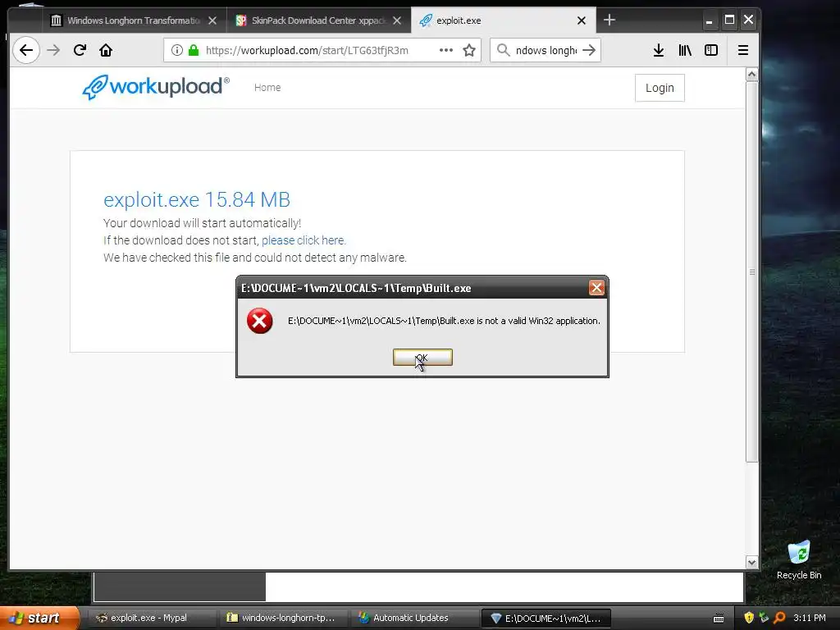
Task: Click the page scrollbar down arrow
Action: [x=751, y=563]
